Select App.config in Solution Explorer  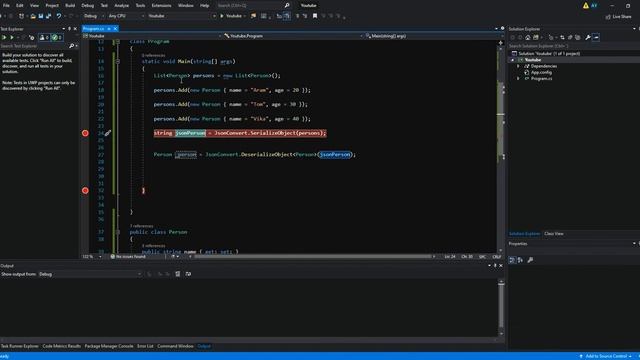click(541, 72)
